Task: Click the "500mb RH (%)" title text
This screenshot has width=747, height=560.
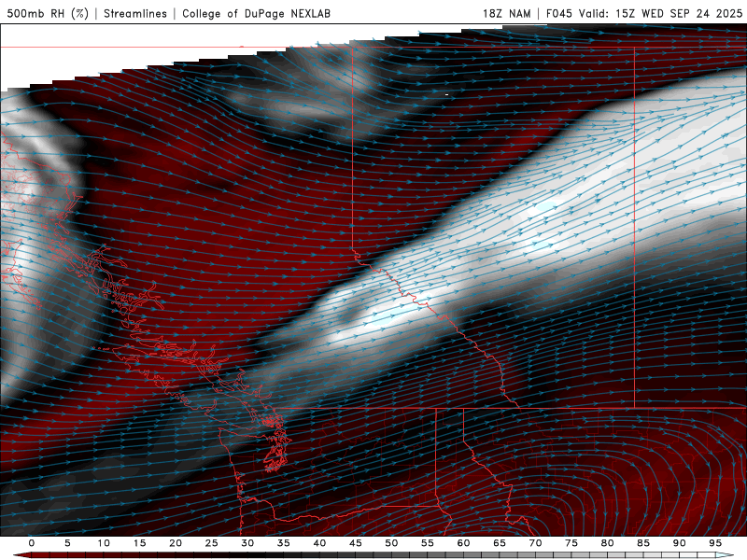Action: tap(48, 13)
